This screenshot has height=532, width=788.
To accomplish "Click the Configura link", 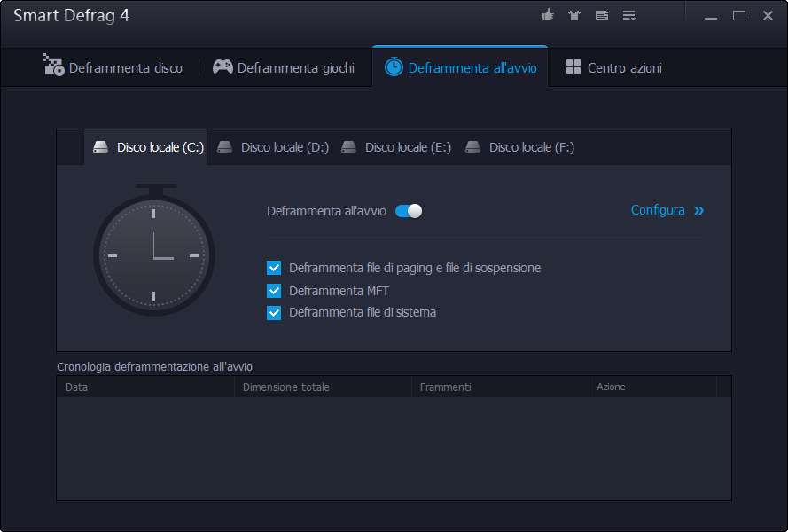I will (658, 210).
